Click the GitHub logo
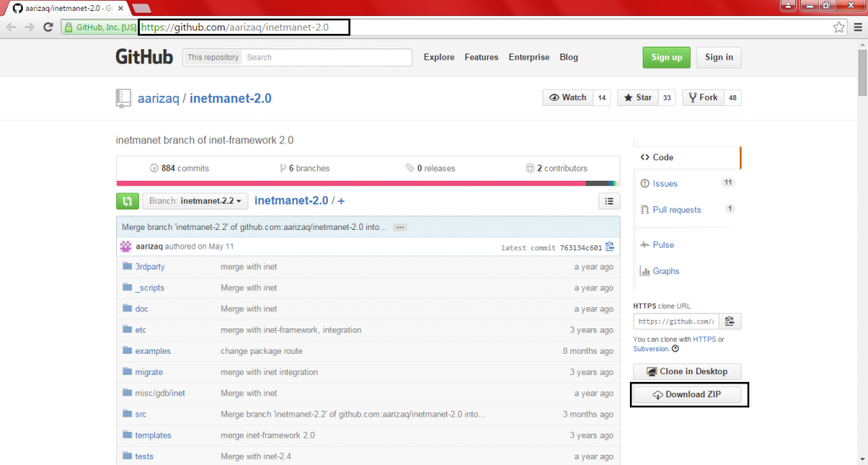The width and height of the screenshot is (868, 465). (144, 57)
